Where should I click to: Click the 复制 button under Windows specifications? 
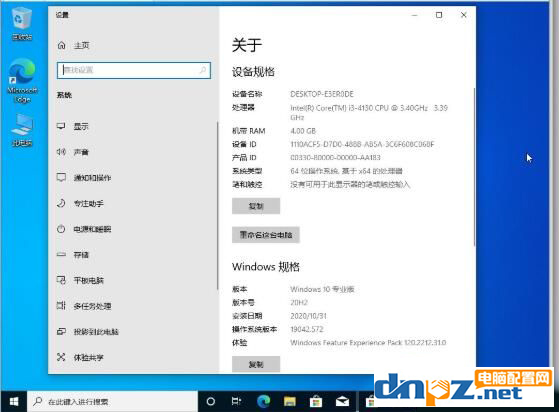(256, 364)
